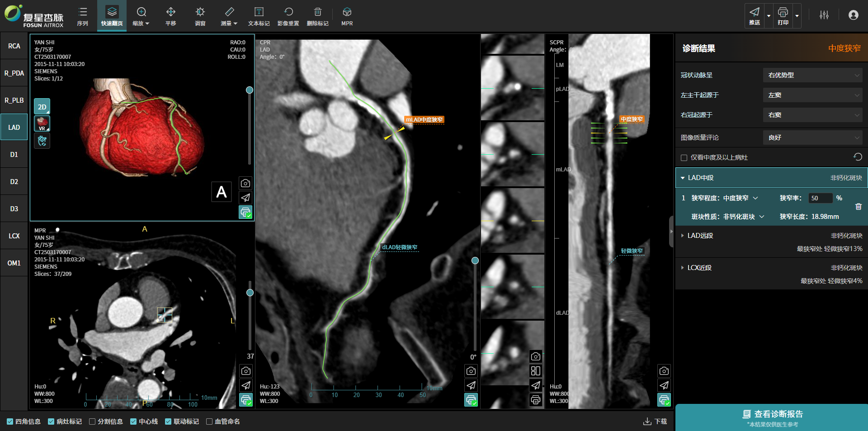Reset the diagnosis filter with refresh icon
Image resolution: width=868 pixels, height=431 pixels.
tap(858, 157)
